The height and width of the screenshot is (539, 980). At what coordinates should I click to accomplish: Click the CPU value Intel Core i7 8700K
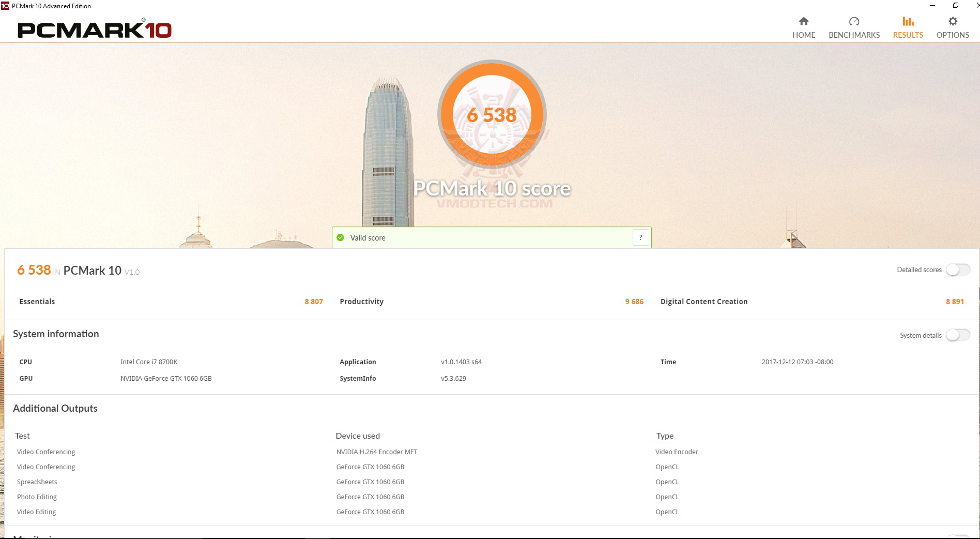point(149,362)
